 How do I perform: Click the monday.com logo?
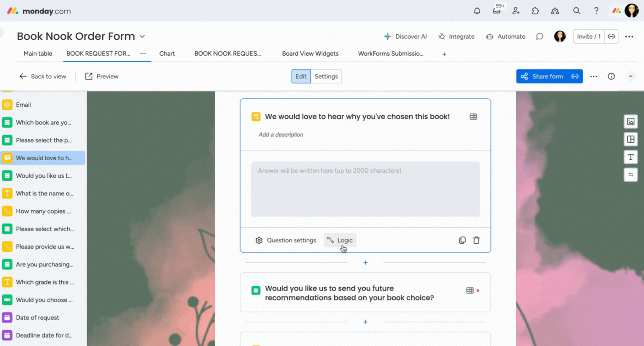tap(39, 11)
